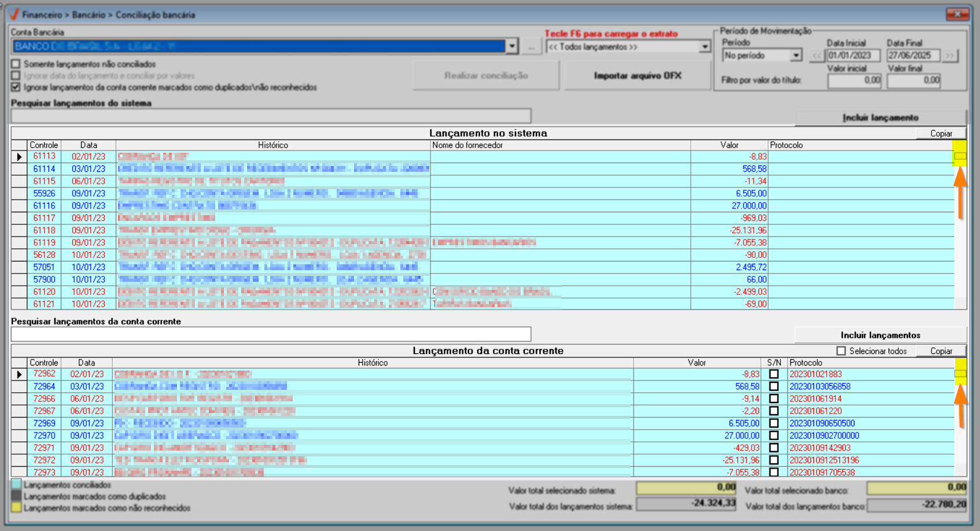
Task: Click value -25.131,96 in system entry 61118
Action: (x=748, y=230)
